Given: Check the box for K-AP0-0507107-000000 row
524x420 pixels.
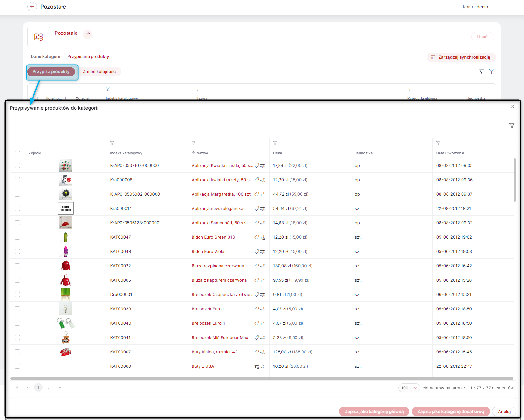Looking at the screenshot, I should point(18,165).
